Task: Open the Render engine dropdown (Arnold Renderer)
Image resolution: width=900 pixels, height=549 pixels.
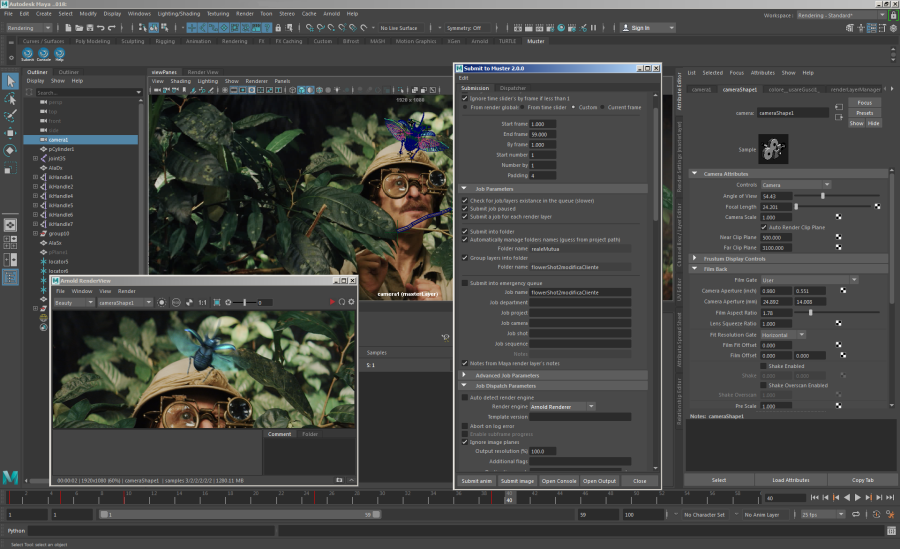Action: pyautogui.click(x=563, y=406)
